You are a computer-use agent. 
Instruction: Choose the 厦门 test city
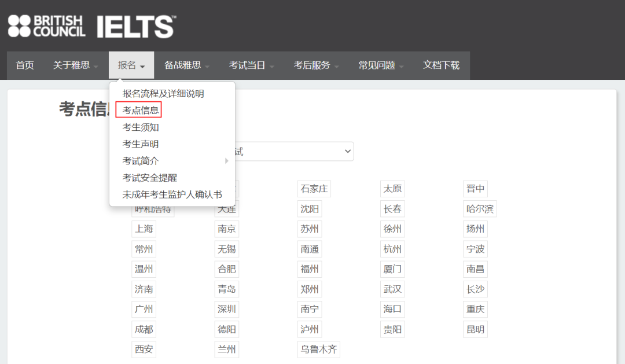(392, 269)
